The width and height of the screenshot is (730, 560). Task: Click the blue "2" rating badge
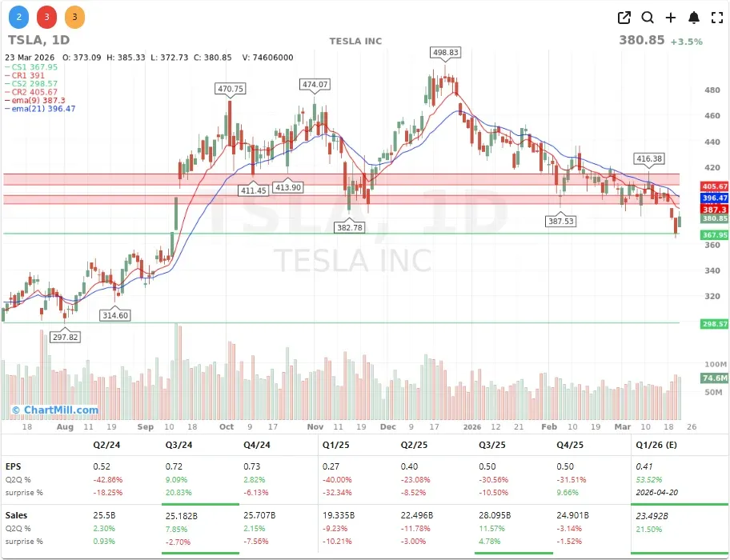18,16
